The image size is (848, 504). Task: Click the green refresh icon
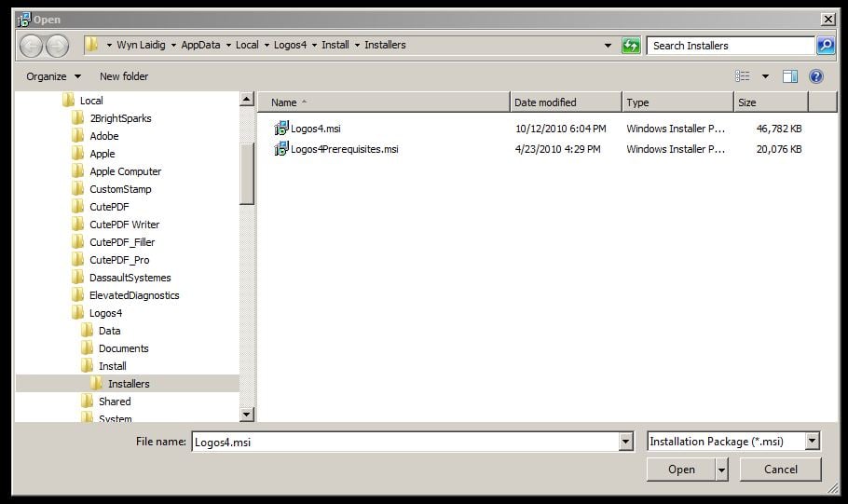pos(631,46)
